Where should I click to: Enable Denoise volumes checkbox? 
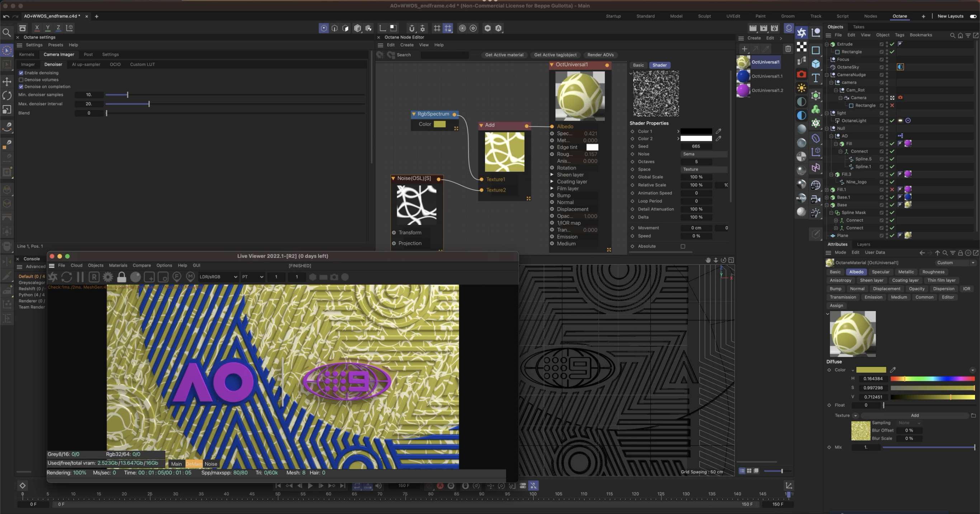21,80
